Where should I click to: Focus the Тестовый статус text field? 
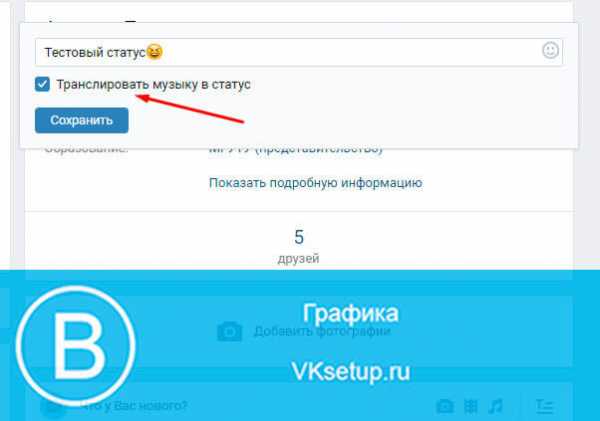(x=299, y=52)
